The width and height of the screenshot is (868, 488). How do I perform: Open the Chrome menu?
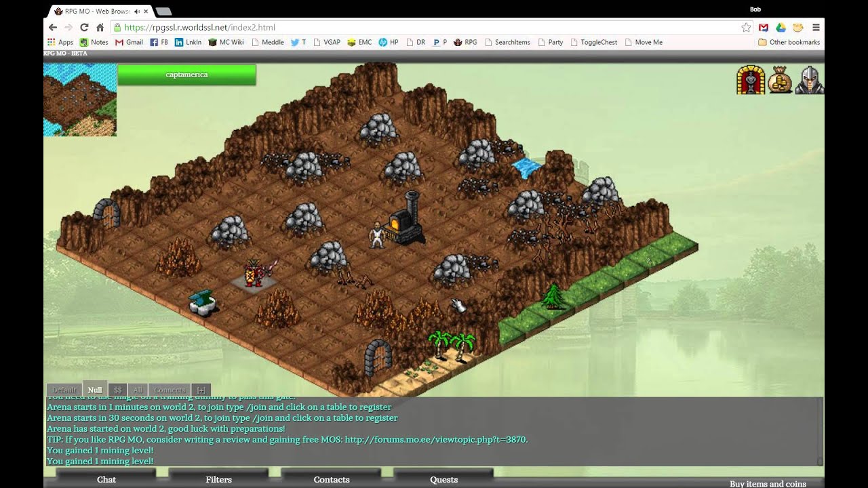[816, 27]
